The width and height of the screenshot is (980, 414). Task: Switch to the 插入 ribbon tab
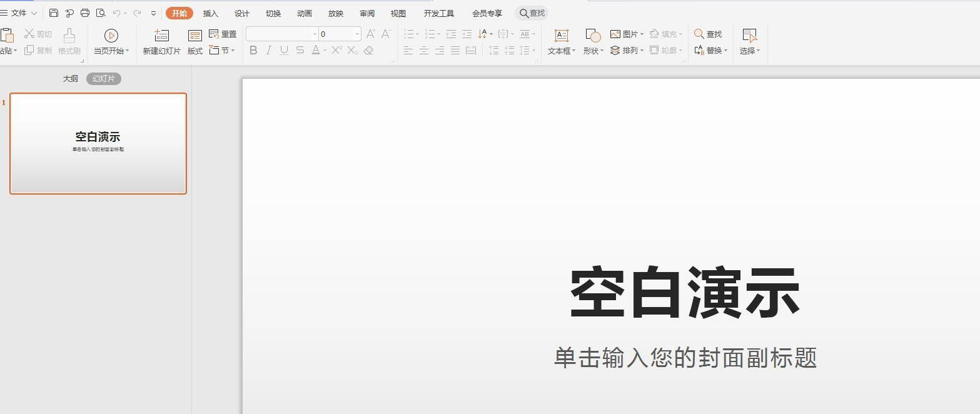click(210, 13)
